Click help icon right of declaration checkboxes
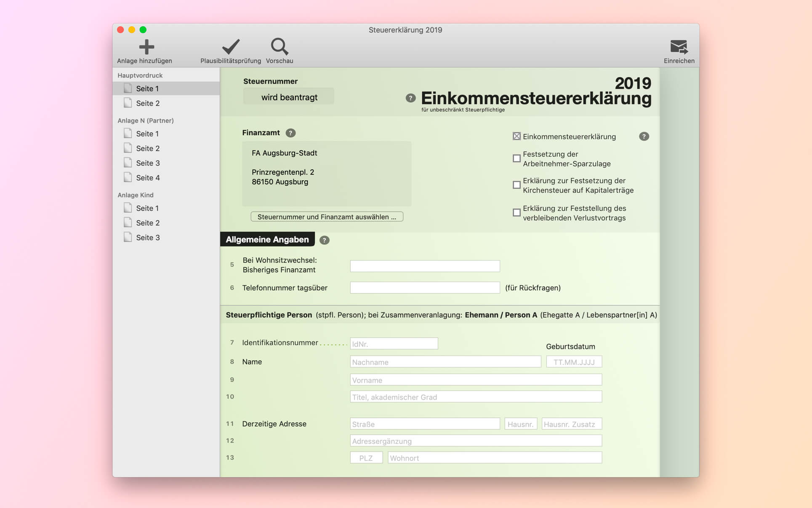 (x=644, y=136)
